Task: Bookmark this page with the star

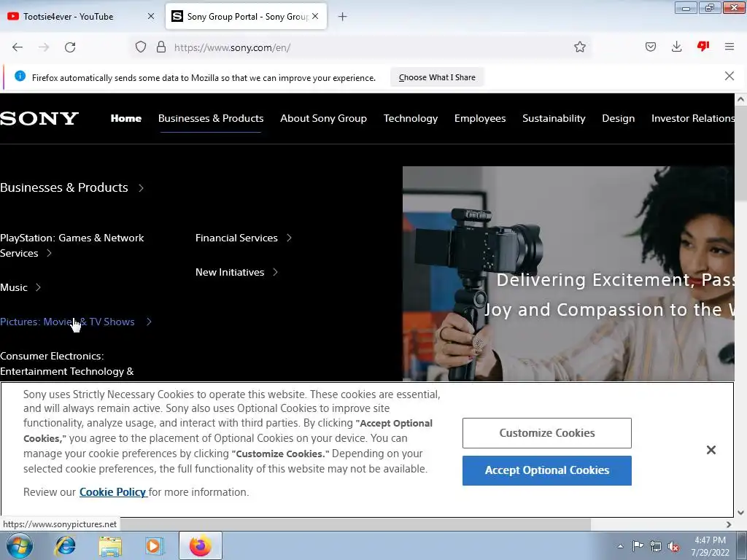Action: (580, 47)
